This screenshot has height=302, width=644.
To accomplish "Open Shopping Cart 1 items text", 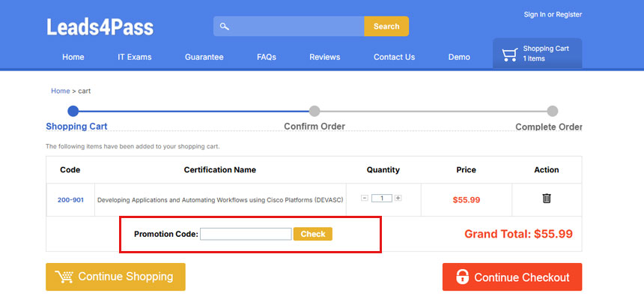I will point(546,53).
